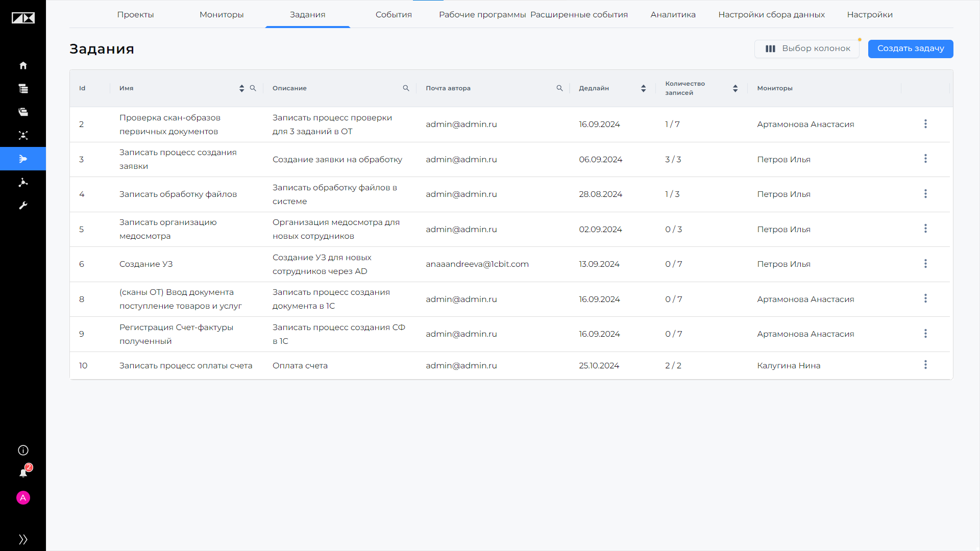Expand the sidebar with the double chevron
This screenshot has width=980, height=551.
tap(23, 539)
